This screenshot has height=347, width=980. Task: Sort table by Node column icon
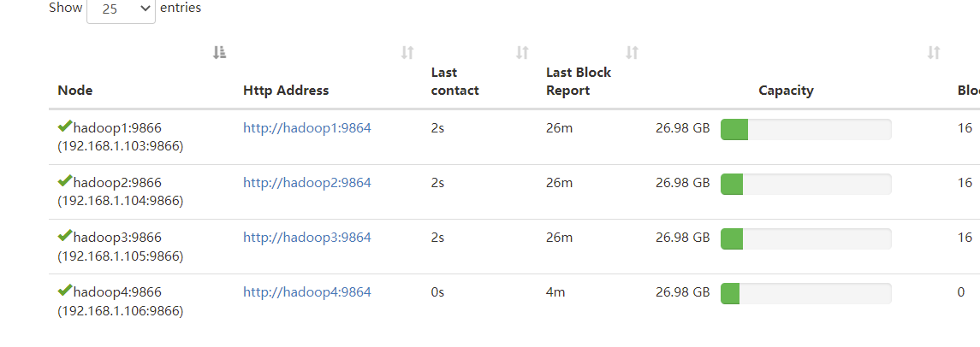click(219, 53)
